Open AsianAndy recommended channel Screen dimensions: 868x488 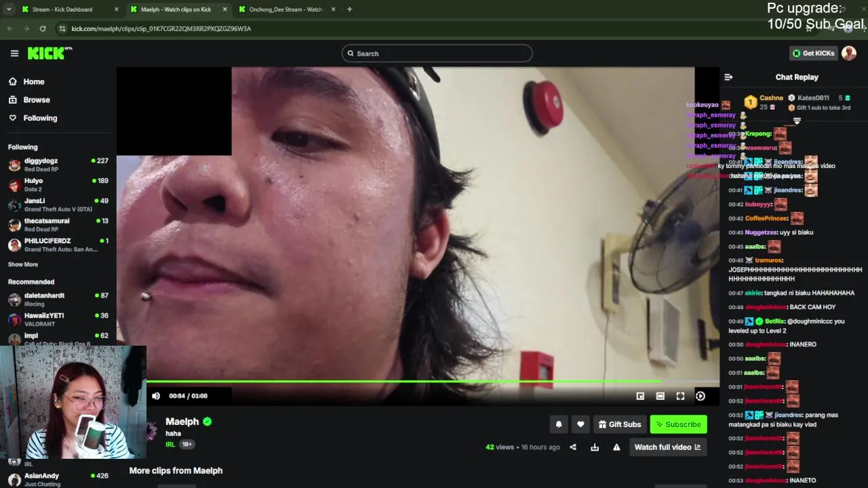pyautogui.click(x=58, y=479)
